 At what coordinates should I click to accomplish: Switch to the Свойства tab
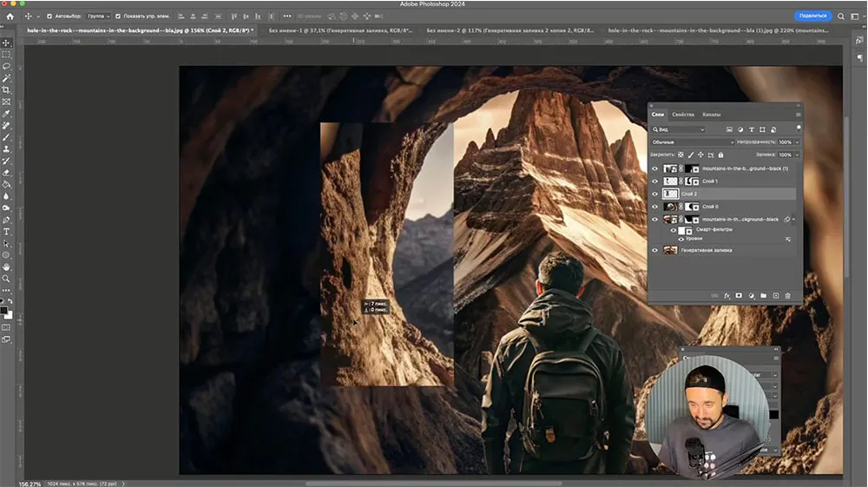tap(683, 115)
